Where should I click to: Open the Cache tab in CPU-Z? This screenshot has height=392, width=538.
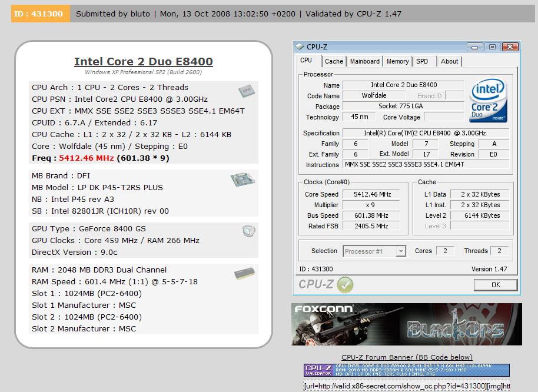334,61
